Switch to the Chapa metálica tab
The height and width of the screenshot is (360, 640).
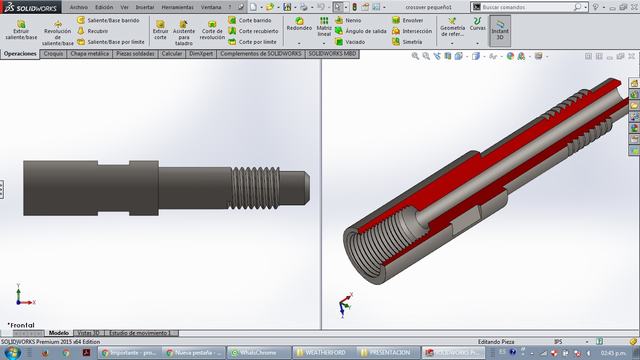tap(89, 53)
